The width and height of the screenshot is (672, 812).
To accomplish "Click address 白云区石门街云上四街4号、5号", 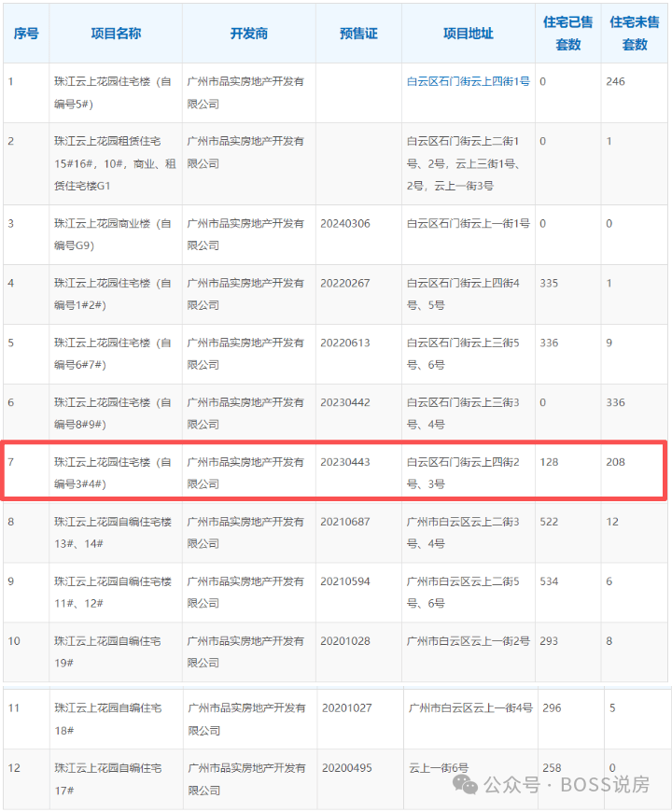I will [x=463, y=294].
